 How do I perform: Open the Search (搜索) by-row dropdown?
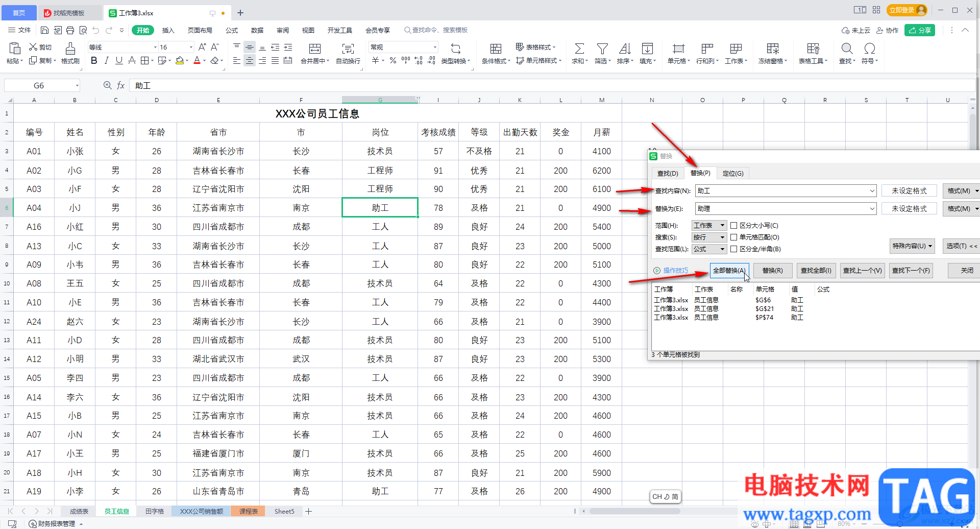pos(709,237)
